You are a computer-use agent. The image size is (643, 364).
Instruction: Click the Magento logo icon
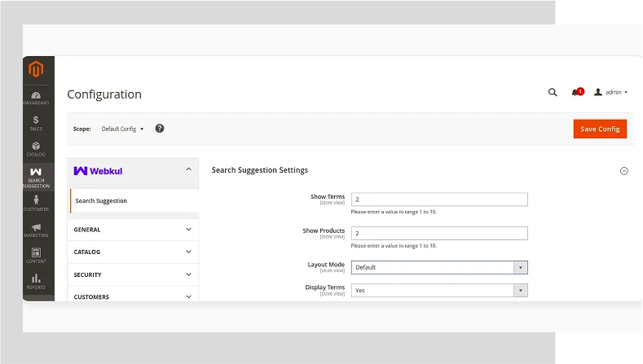tap(36, 70)
